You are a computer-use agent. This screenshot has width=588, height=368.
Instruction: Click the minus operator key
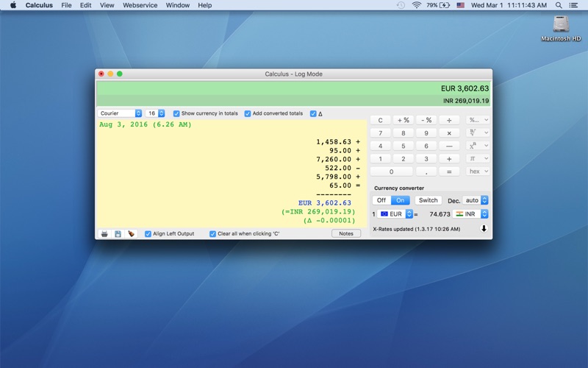(x=449, y=146)
